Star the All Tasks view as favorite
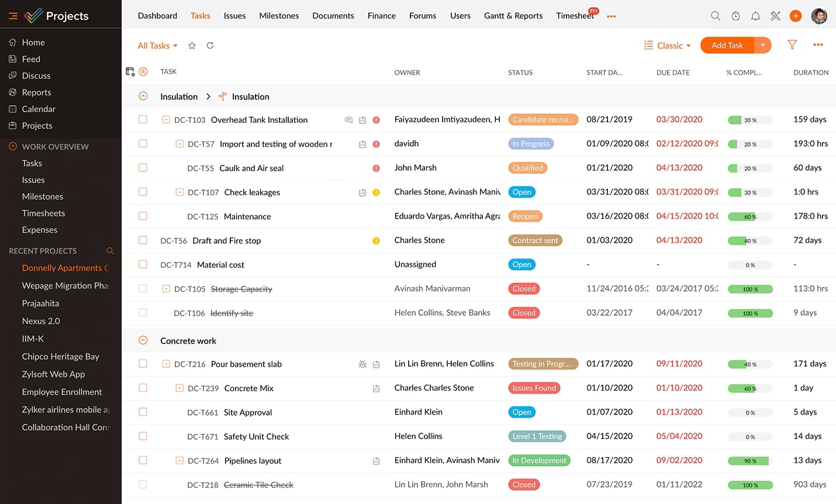 pyautogui.click(x=192, y=45)
